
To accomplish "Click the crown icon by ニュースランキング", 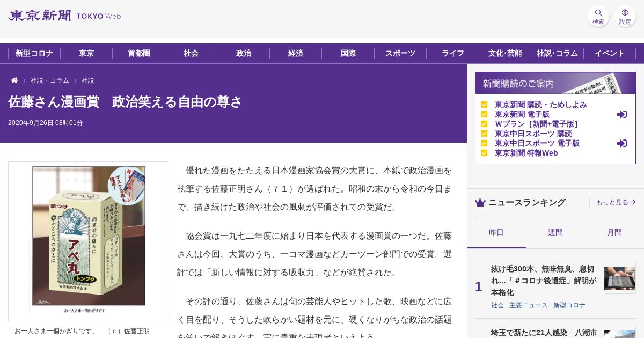I will point(480,202).
